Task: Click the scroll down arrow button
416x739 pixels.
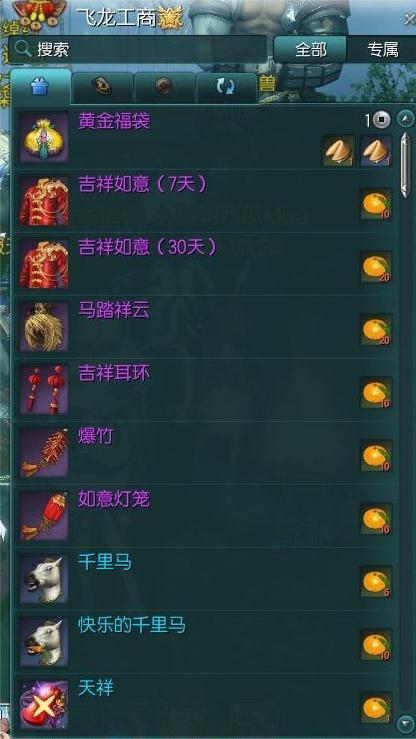Action: pyautogui.click(x=405, y=723)
